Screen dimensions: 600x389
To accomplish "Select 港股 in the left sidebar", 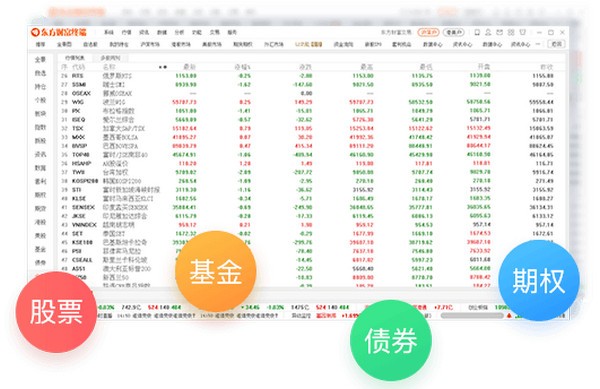I will (x=40, y=222).
